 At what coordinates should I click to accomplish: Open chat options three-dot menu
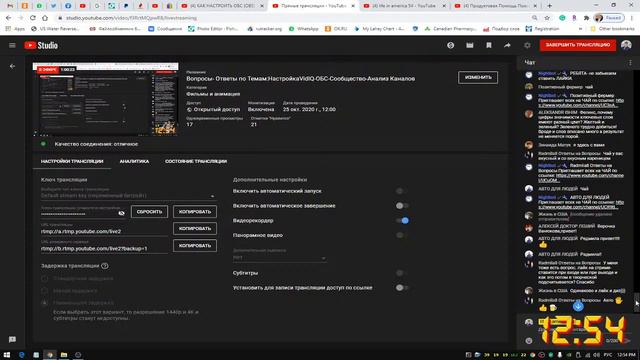pyautogui.click(x=630, y=62)
